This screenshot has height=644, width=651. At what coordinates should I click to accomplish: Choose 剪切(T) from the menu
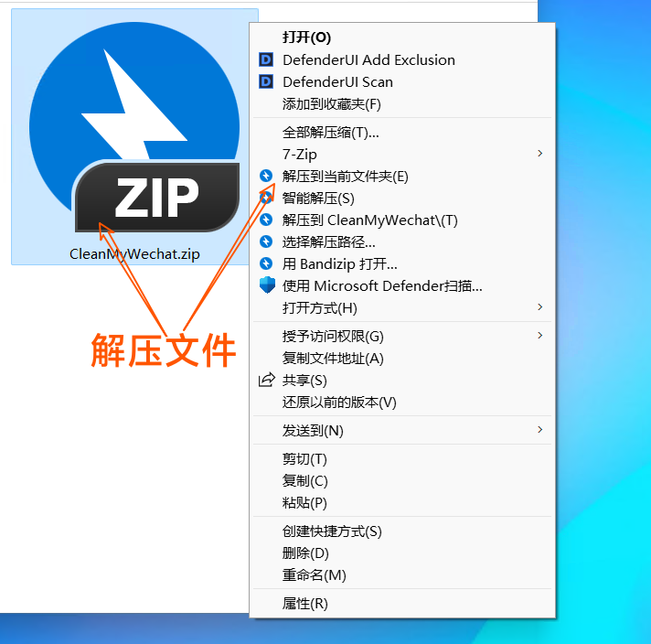402,459
